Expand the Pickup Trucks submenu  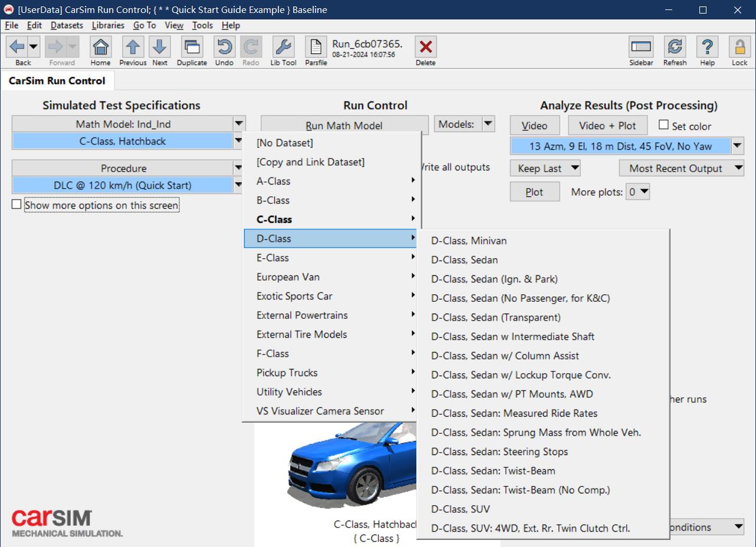click(332, 373)
